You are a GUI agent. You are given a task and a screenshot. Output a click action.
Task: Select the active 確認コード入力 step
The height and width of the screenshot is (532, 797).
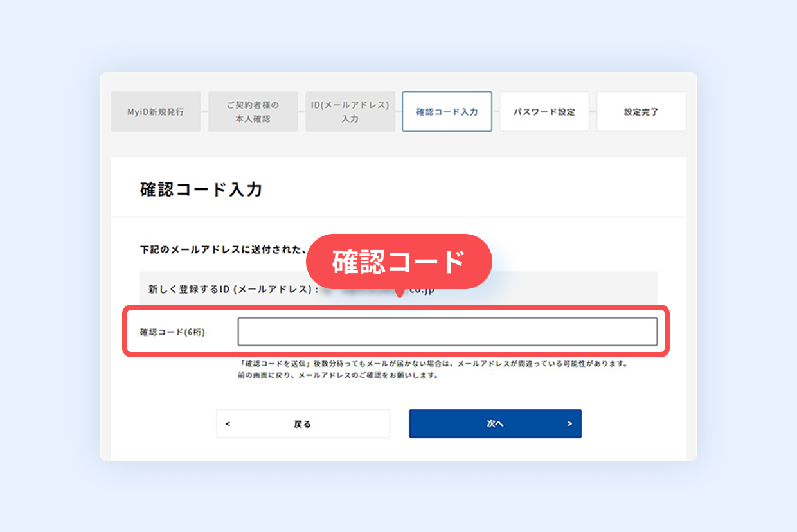(447, 112)
